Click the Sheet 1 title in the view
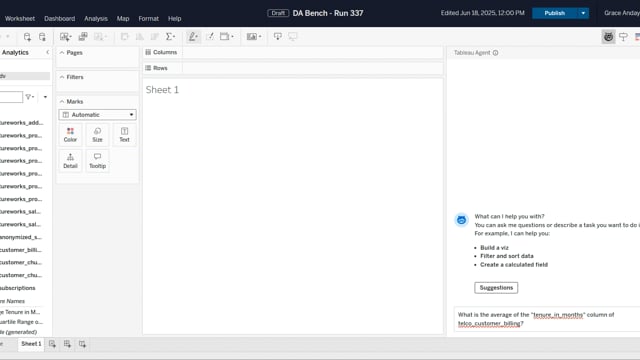Image resolution: width=640 pixels, height=360 pixels. click(162, 90)
